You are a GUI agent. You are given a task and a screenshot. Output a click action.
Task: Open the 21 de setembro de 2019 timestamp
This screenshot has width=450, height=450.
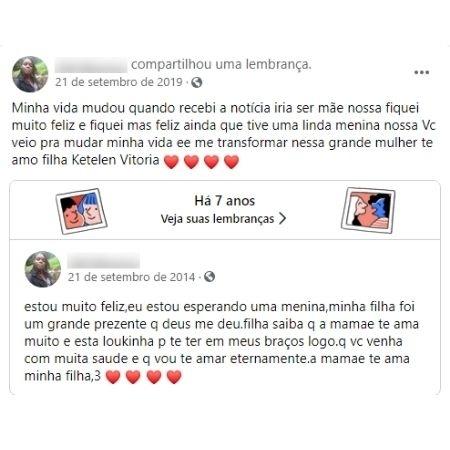119,82
